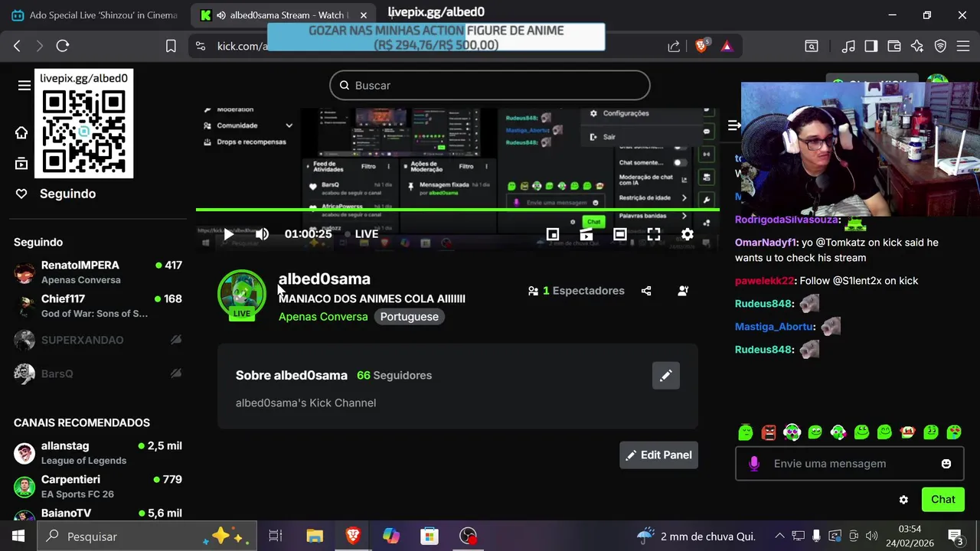The width and height of the screenshot is (980, 551).
Task: Open the Browse icon in Kick sidebar
Action: (21, 163)
